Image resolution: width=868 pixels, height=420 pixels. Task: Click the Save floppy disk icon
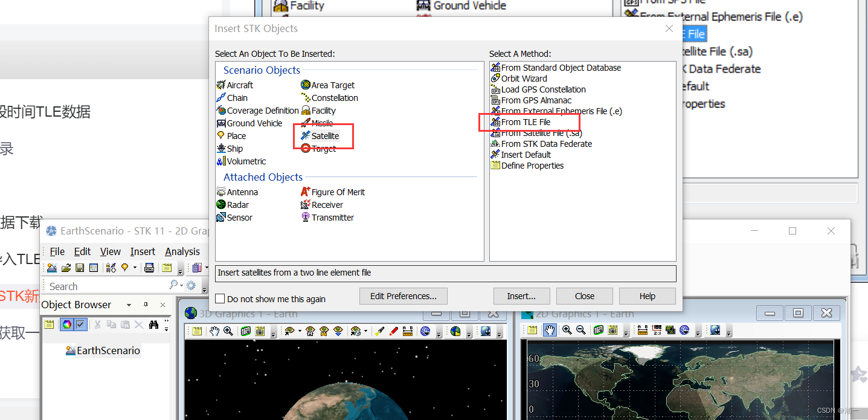pyautogui.click(x=80, y=268)
